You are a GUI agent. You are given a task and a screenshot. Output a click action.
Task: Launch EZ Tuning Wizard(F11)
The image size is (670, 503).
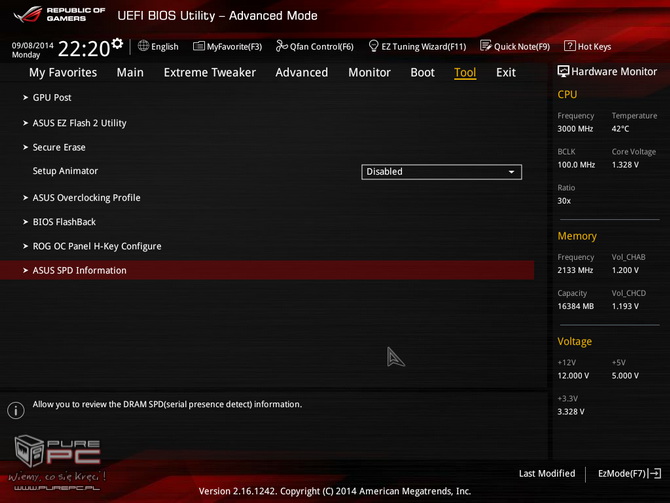click(x=417, y=46)
